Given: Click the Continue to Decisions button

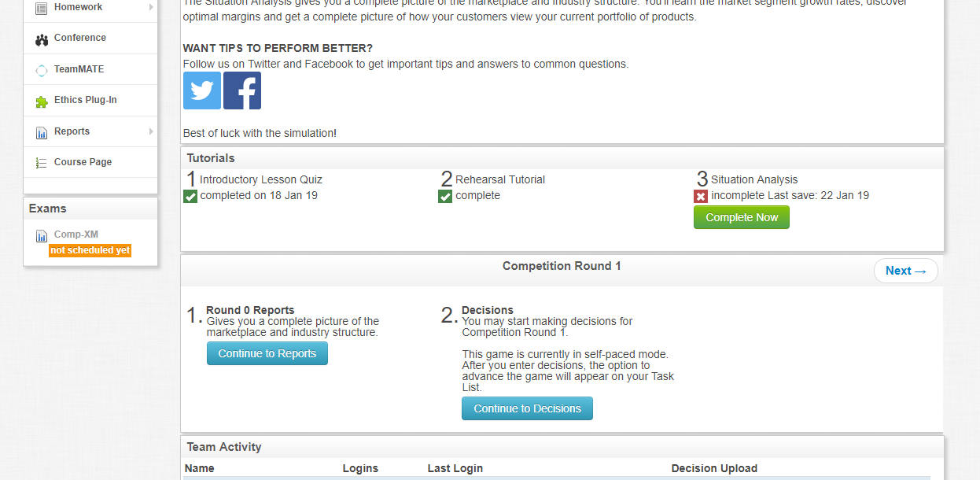Looking at the screenshot, I should pos(527,408).
